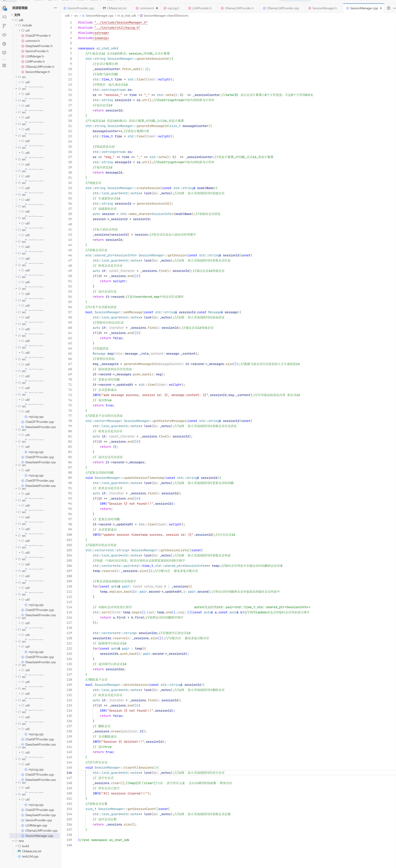Close the SessionManager.cpp tab

381,8
